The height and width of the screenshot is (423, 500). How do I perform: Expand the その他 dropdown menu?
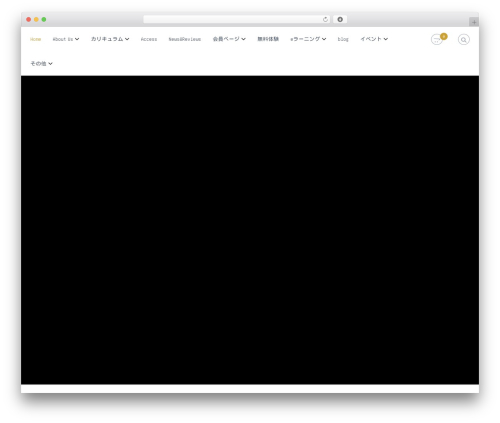[41, 63]
